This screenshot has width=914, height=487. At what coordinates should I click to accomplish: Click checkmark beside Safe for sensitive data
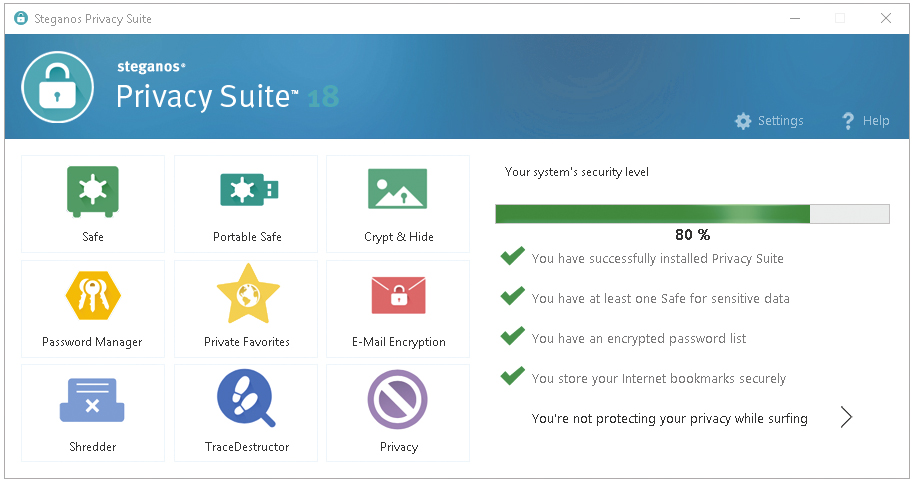coord(512,296)
